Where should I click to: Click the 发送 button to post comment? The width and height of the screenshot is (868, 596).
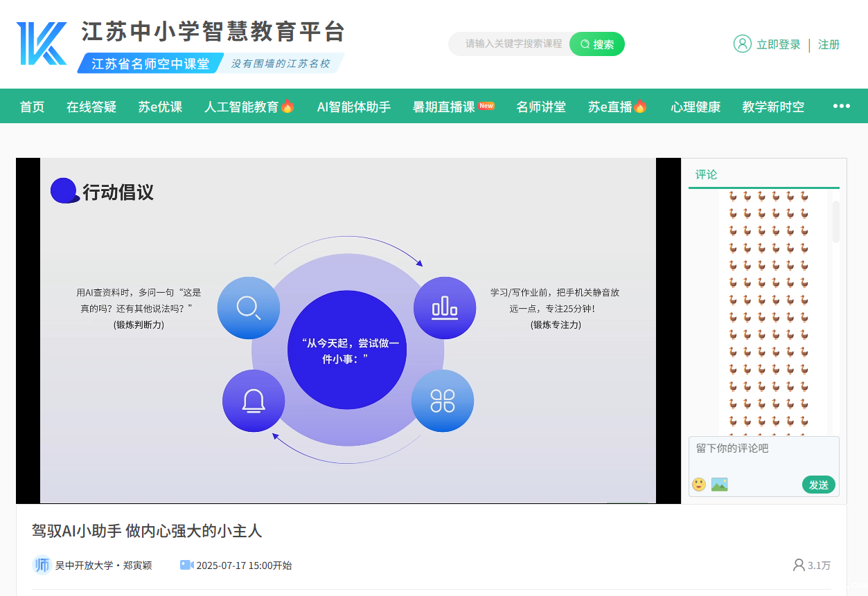click(818, 485)
